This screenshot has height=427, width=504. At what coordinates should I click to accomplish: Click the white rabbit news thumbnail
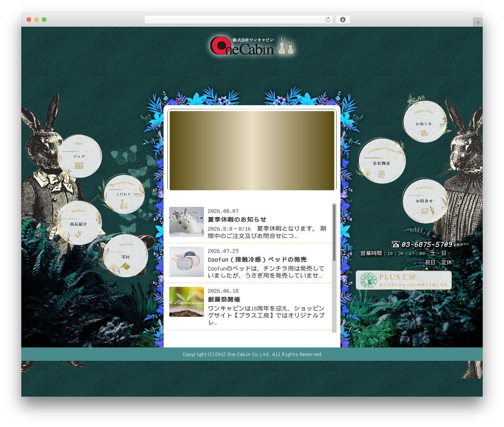point(187,222)
